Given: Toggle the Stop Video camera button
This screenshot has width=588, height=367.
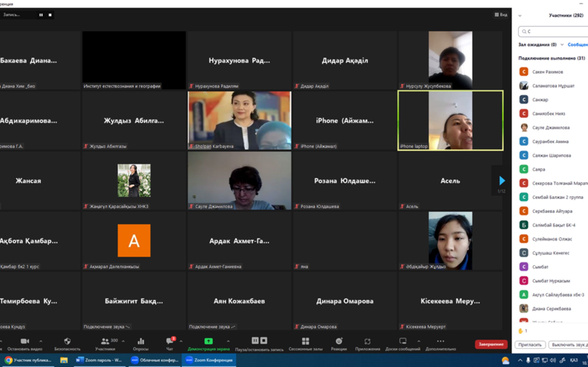Looking at the screenshot, I should click(x=25, y=341).
